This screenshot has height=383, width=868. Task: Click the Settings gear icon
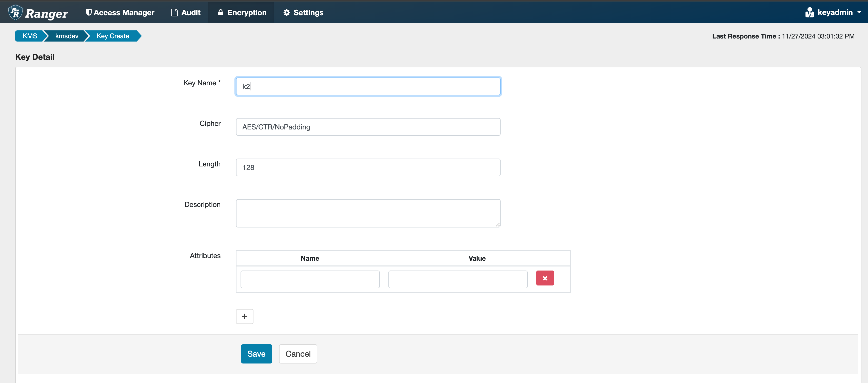coord(286,12)
